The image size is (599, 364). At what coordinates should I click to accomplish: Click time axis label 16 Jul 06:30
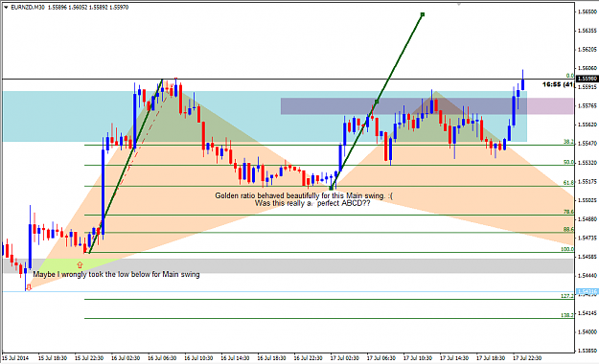coord(162,358)
